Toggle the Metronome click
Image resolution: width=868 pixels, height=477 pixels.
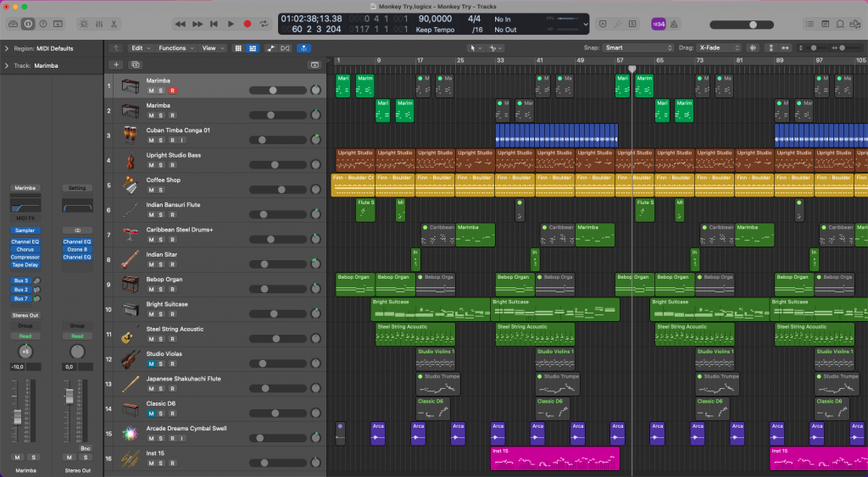click(674, 24)
